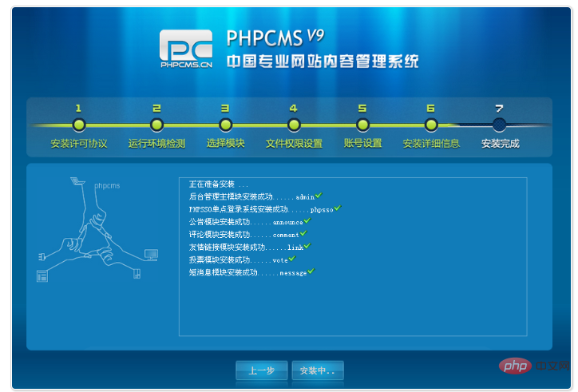The image size is (578, 392).
Task: Click step 6 progress dot
Action: pos(431,125)
